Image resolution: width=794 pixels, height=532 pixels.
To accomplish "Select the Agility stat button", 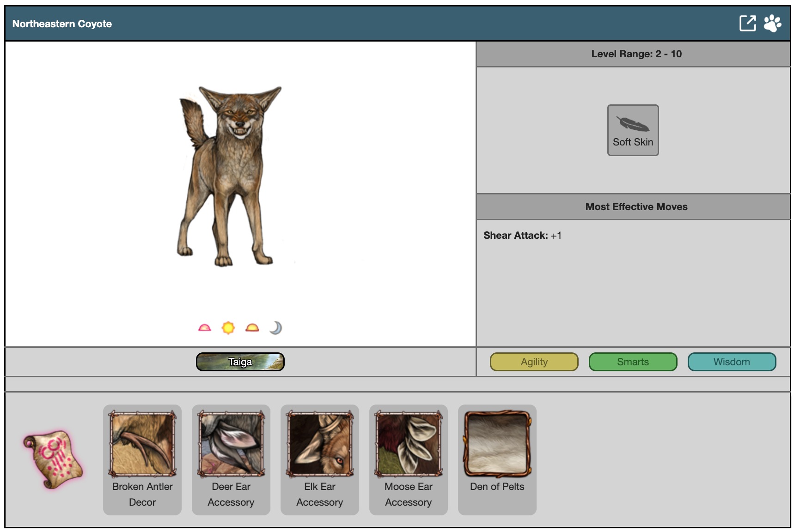I will (534, 362).
